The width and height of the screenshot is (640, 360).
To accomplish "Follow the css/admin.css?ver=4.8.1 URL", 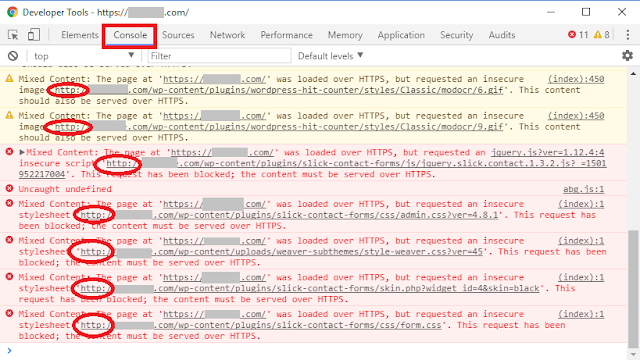I will [x=289, y=215].
